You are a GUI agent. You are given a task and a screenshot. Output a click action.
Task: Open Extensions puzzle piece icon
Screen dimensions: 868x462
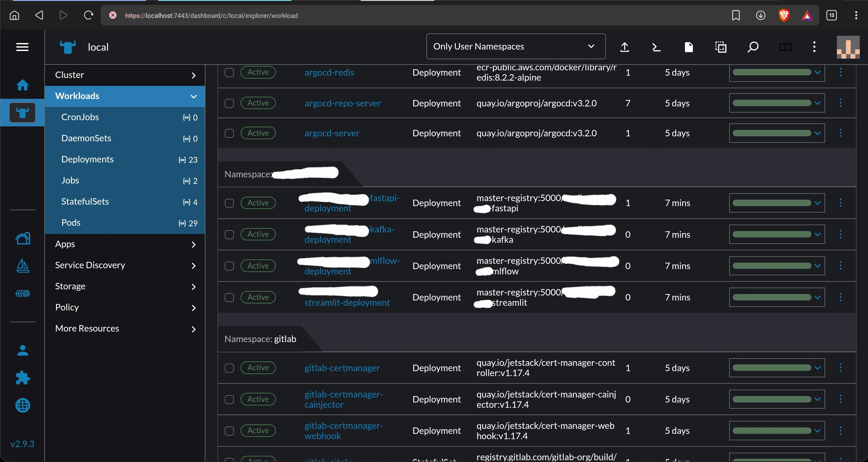coord(23,378)
